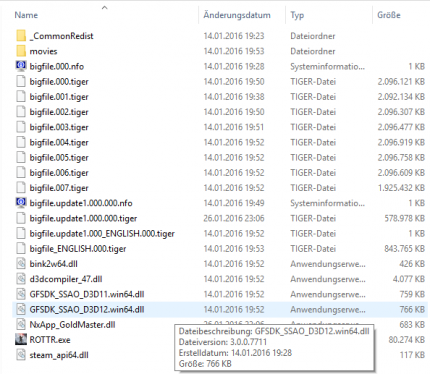Select file name ROTTR.exe
The image size is (430, 374).
pyautogui.click(x=50, y=340)
